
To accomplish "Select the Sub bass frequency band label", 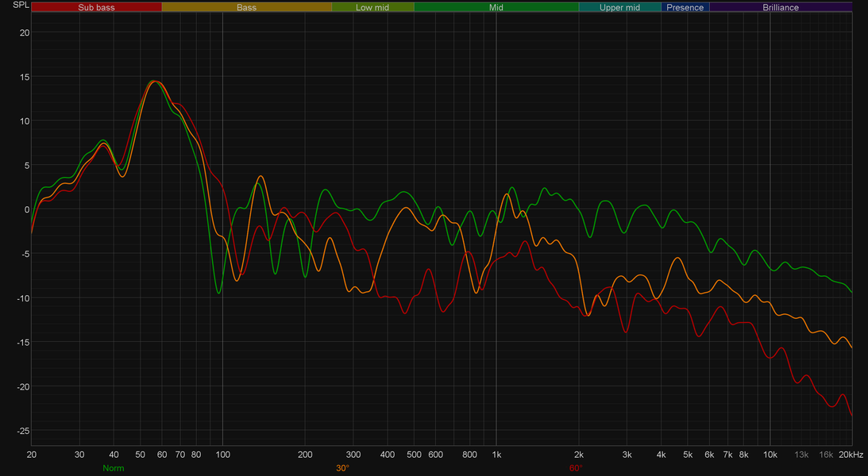I will tap(96, 7).
